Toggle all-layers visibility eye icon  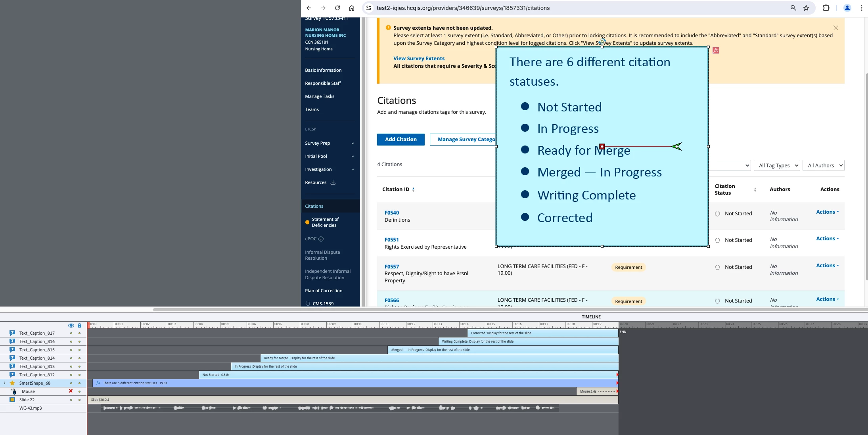tap(71, 326)
